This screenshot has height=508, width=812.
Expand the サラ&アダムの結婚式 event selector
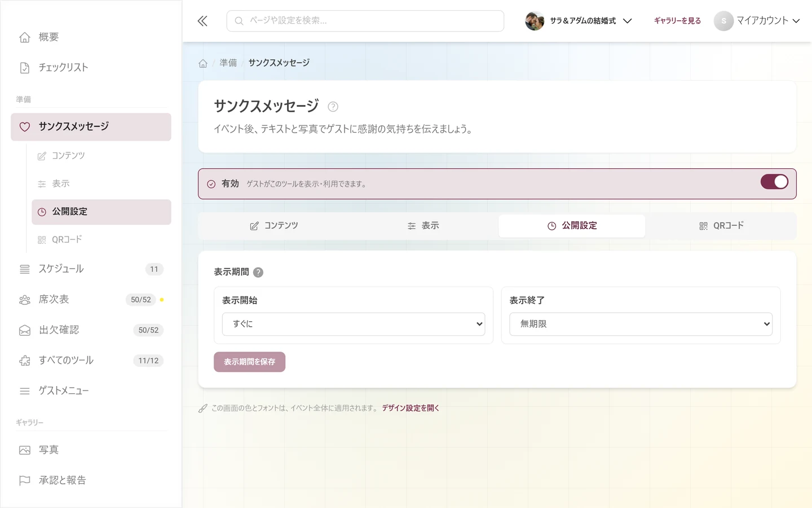(x=579, y=21)
